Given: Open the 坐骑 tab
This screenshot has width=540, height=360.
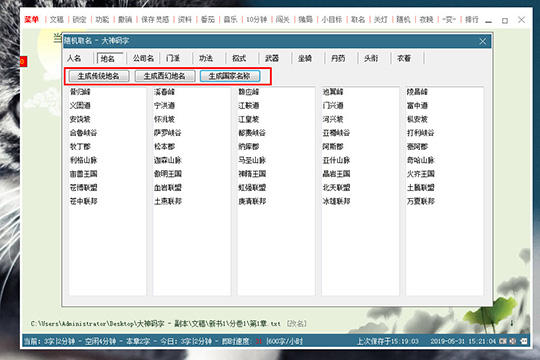Looking at the screenshot, I should click(x=305, y=58).
